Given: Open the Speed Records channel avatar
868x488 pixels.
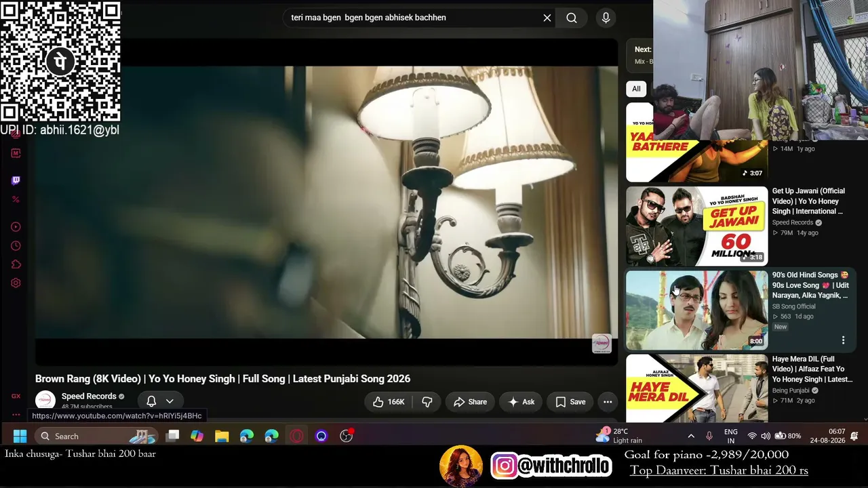Looking at the screenshot, I should pyautogui.click(x=45, y=401).
